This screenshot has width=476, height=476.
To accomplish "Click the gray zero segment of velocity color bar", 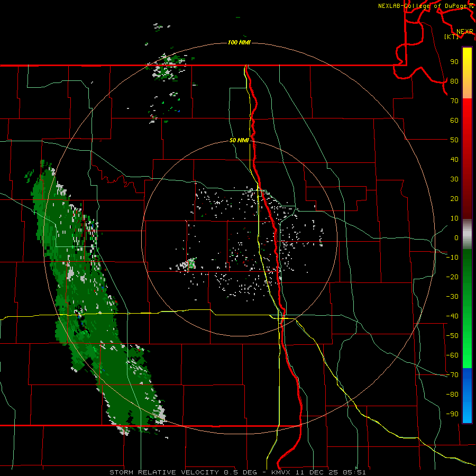I will click(467, 234).
